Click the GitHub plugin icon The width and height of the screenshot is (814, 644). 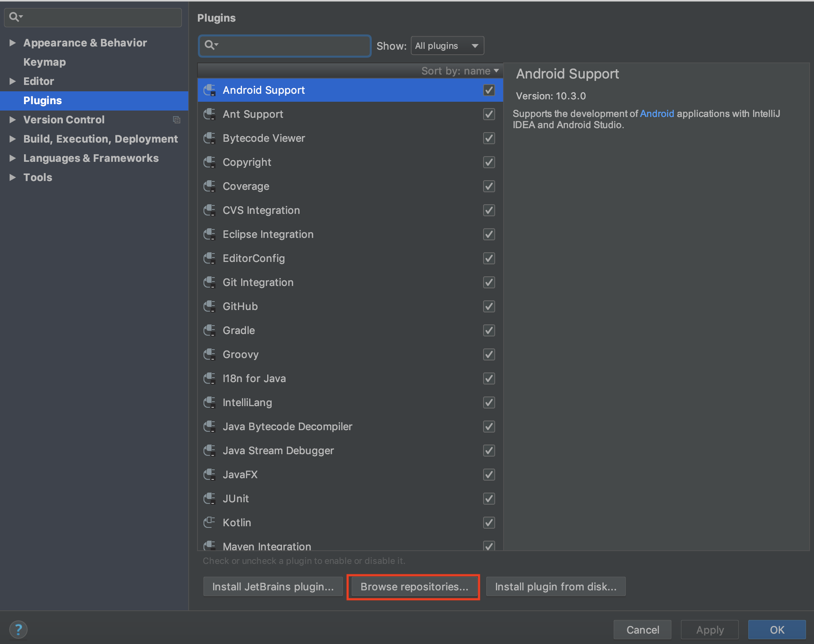pos(210,306)
